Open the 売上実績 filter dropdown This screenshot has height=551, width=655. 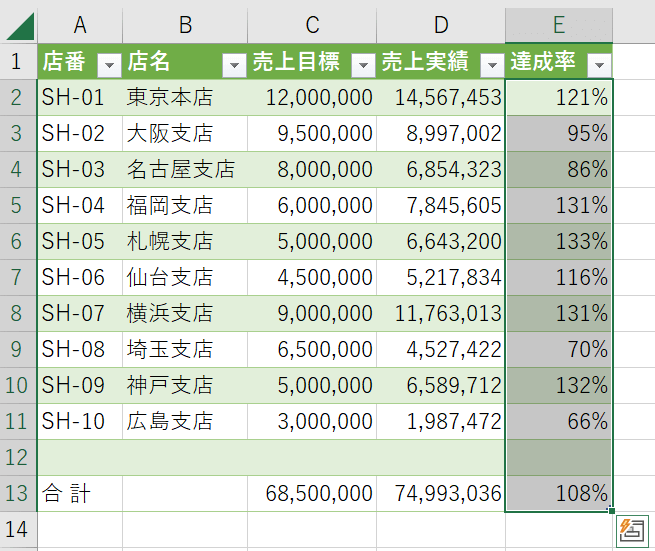point(491,64)
